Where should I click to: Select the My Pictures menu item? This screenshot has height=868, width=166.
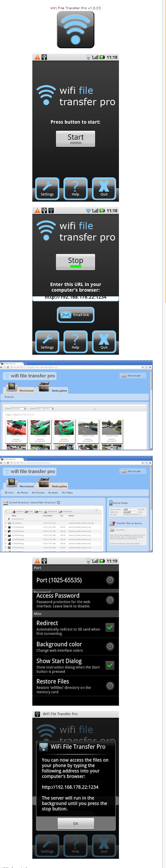[x=38, y=492]
